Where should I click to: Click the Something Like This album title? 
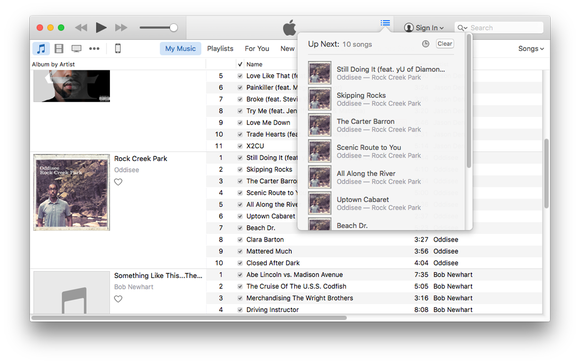coord(158,275)
